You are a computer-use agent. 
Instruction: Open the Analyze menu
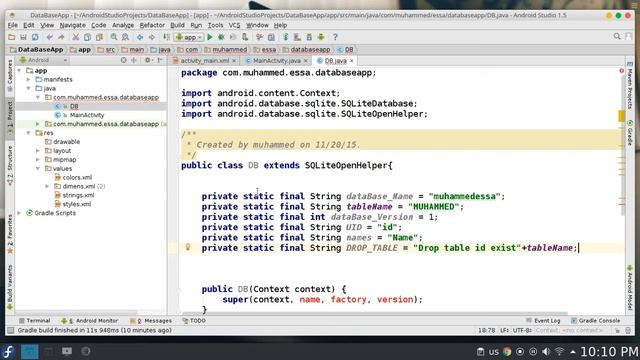click(123, 25)
